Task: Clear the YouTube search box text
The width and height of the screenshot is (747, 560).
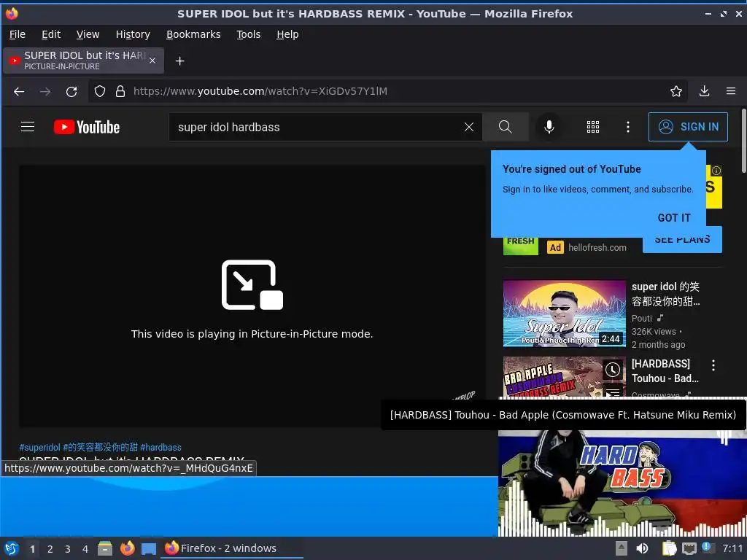Action: (x=469, y=127)
